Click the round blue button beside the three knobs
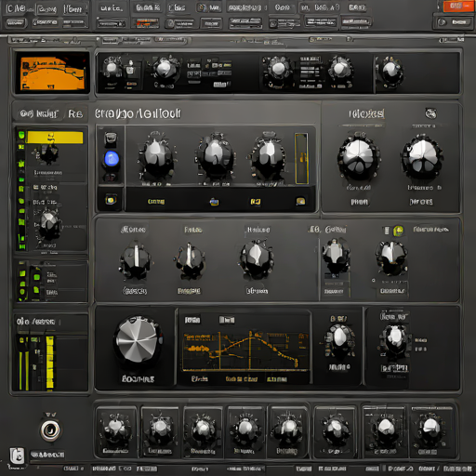Viewport: 476px width, 476px height. click(x=112, y=159)
